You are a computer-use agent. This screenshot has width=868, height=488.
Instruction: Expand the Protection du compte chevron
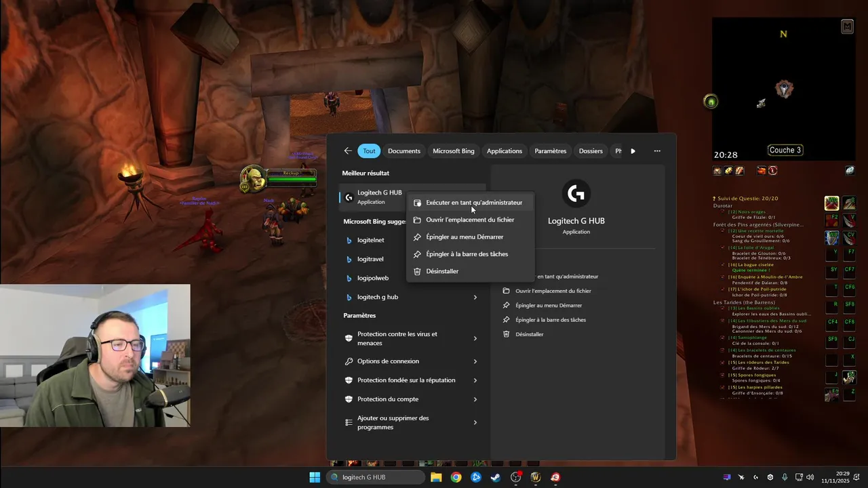(475, 399)
